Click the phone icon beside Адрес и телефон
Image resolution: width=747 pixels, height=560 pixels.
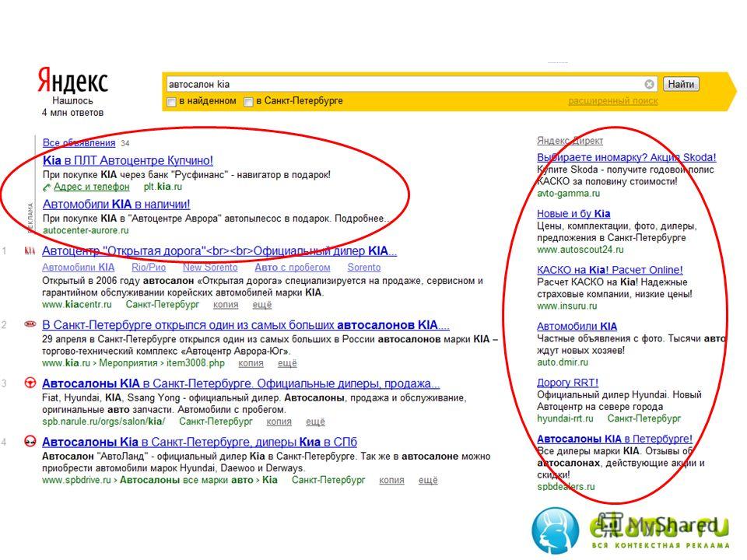47,187
